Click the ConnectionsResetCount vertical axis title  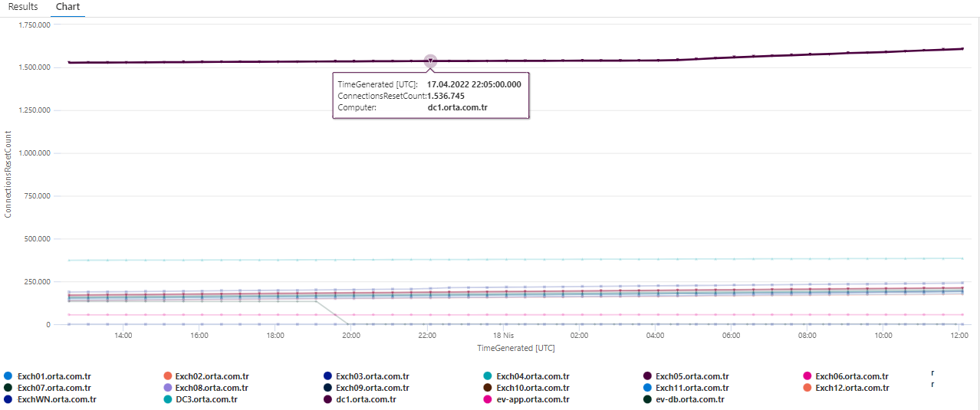click(x=8, y=175)
